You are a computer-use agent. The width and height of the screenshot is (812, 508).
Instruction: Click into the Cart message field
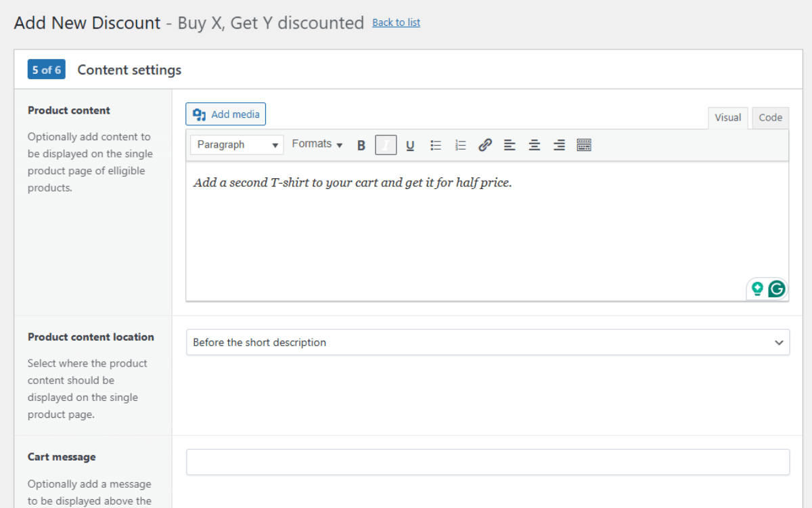tap(487, 462)
